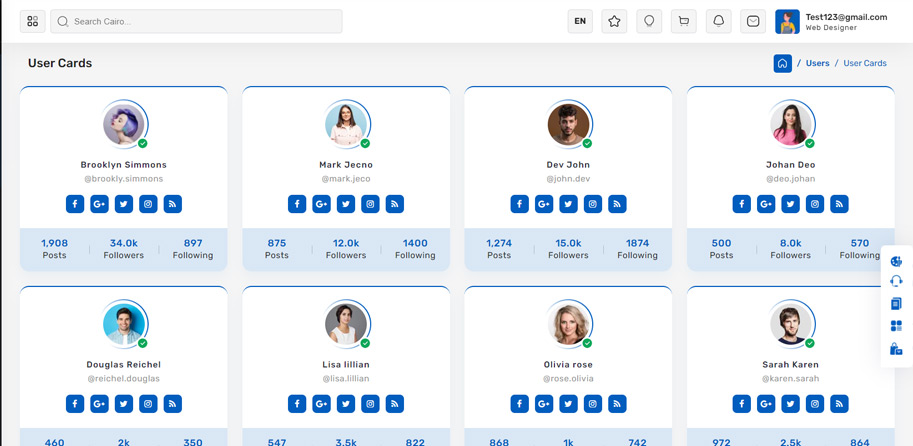The image size is (913, 446).
Task: Click Dev John's profile photo
Action: click(568, 125)
